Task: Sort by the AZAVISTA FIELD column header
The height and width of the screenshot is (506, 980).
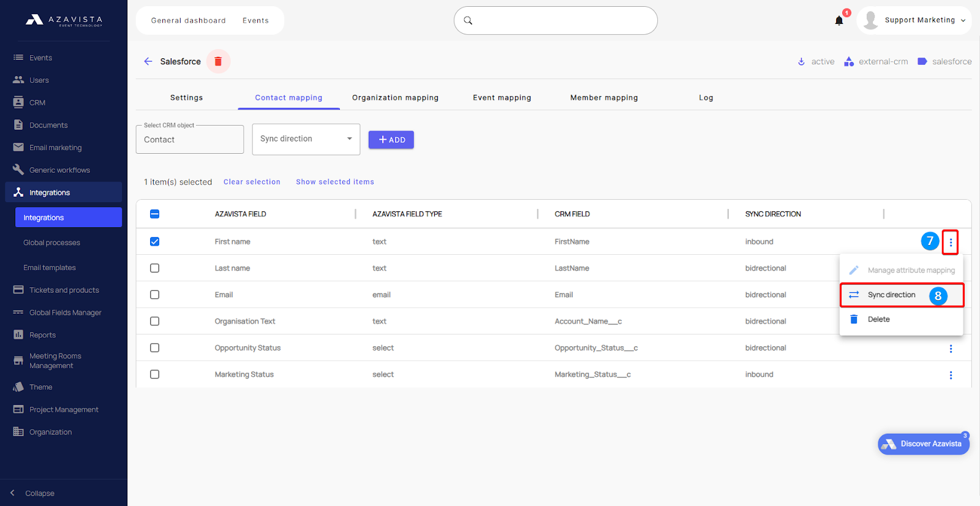Action: click(x=240, y=214)
